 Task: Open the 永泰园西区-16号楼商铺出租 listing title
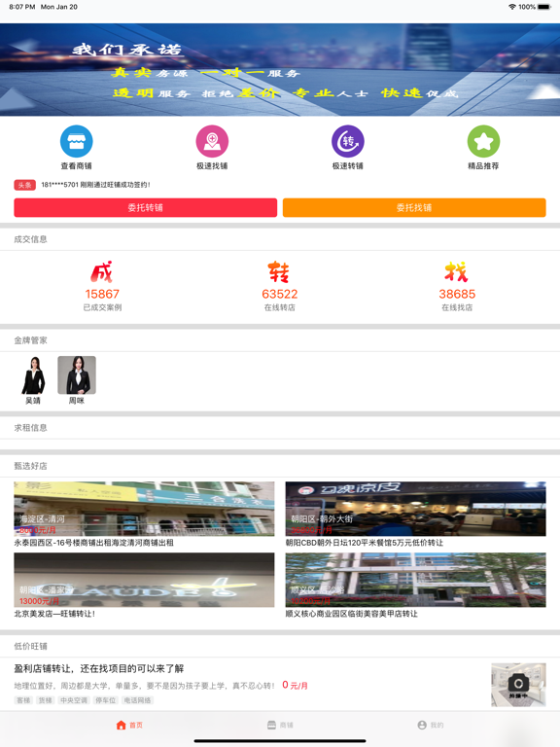(x=93, y=543)
